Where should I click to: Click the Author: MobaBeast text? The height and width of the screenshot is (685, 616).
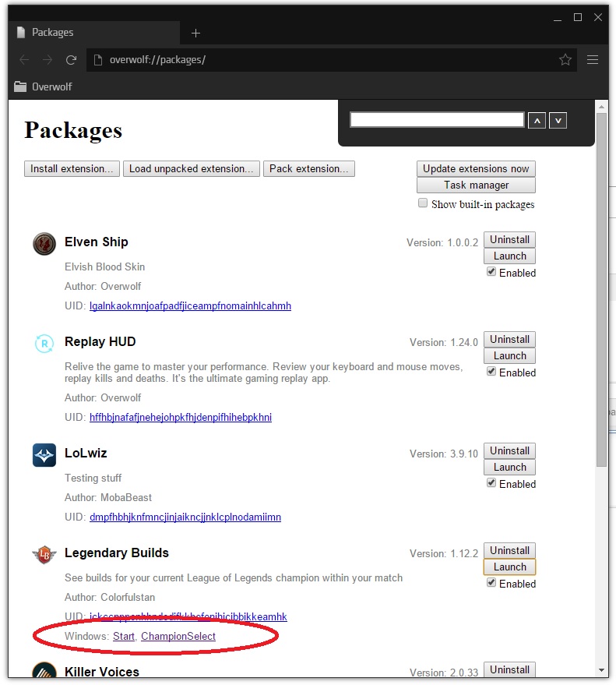click(x=107, y=498)
